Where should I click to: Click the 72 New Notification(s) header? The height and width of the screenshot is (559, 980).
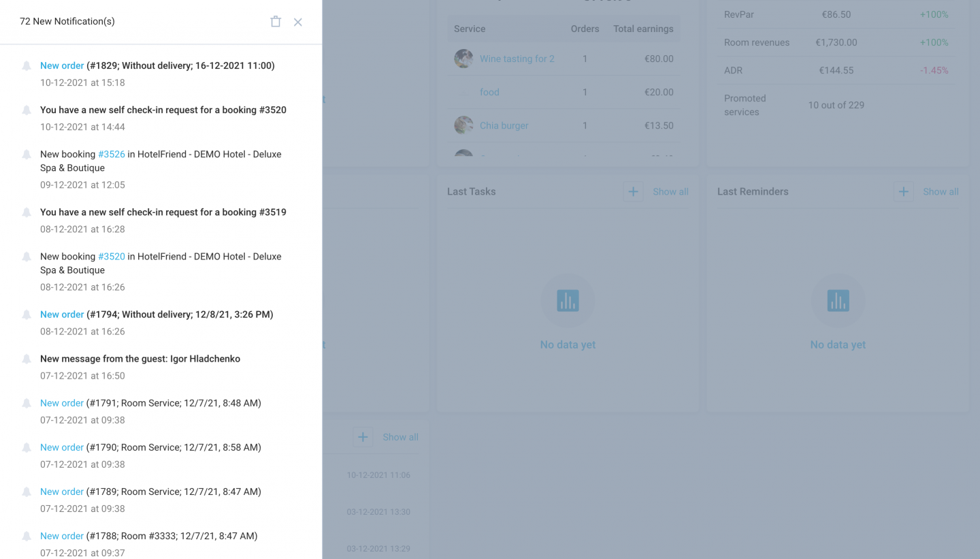67,22
